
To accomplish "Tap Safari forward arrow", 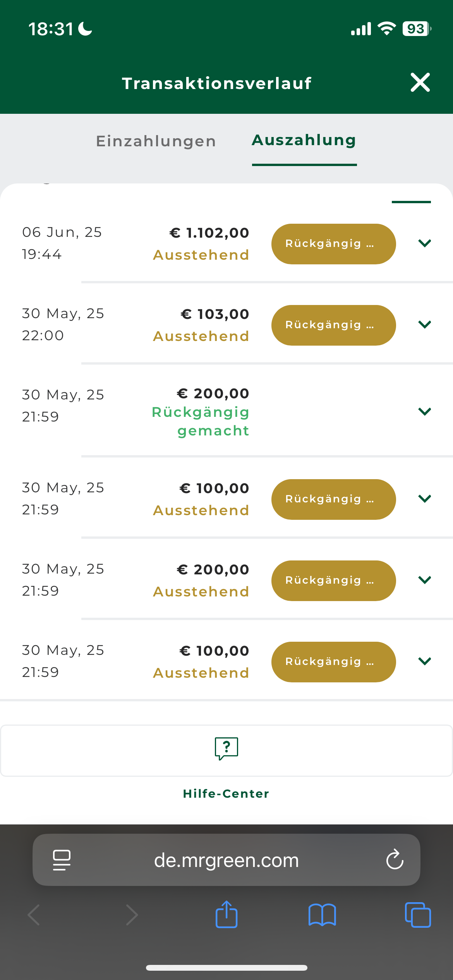I will (x=132, y=915).
